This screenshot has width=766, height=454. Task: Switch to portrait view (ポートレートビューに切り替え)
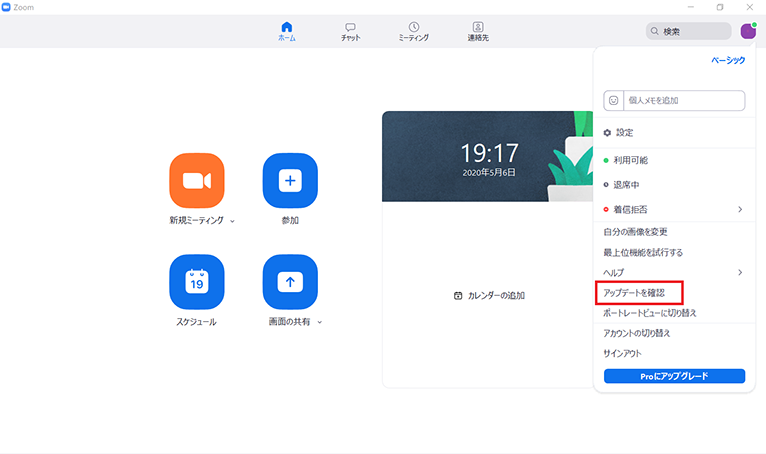649,313
